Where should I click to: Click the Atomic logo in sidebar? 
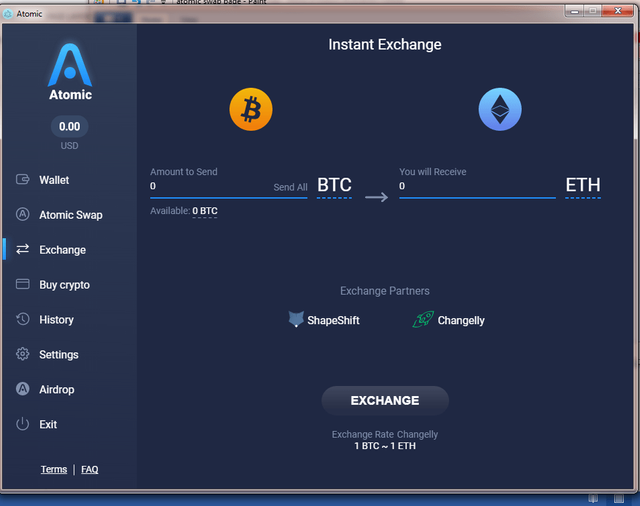pyautogui.click(x=70, y=72)
